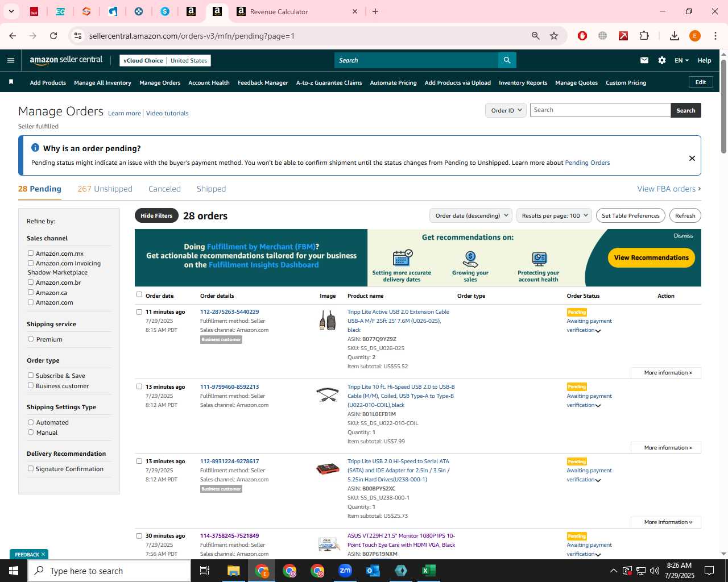Screen dimensions: 728x582
Task: Reload the page with refresh icon
Action: coord(53,36)
